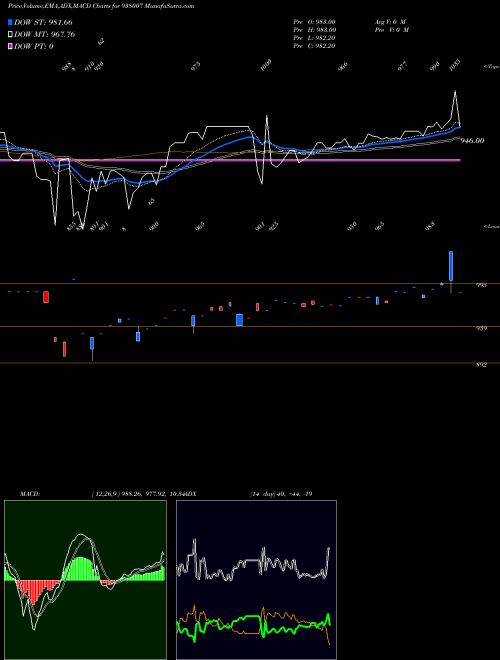
Task: Click the large red candlestick at left
Action: click(46, 297)
